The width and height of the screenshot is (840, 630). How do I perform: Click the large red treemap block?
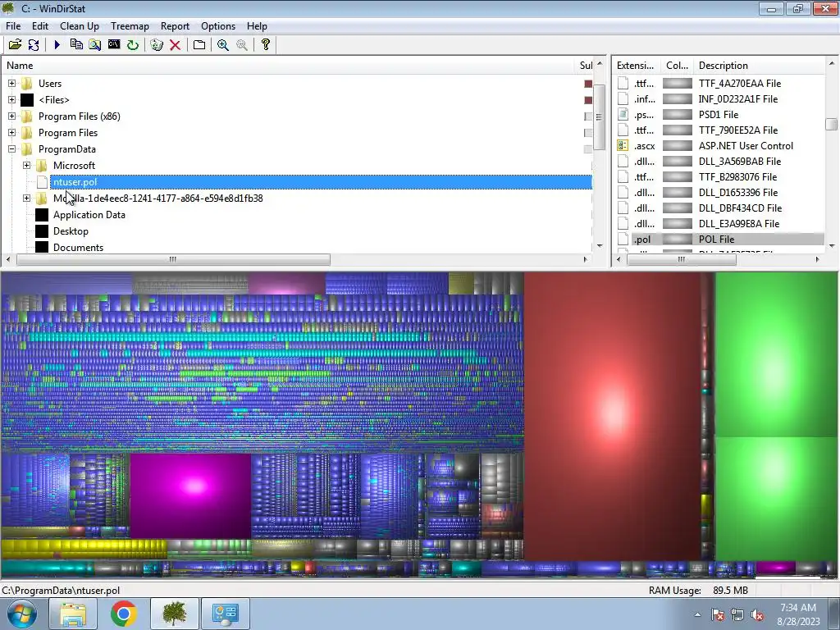(612, 416)
